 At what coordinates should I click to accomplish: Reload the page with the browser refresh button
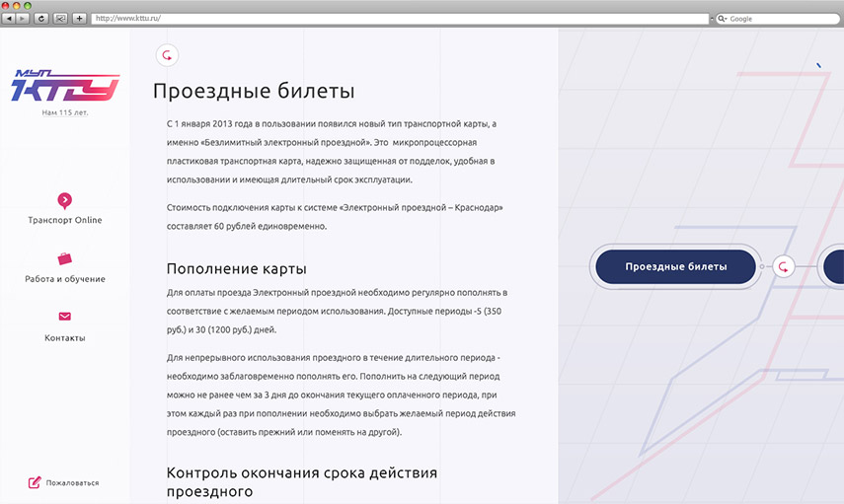pyautogui.click(x=41, y=19)
